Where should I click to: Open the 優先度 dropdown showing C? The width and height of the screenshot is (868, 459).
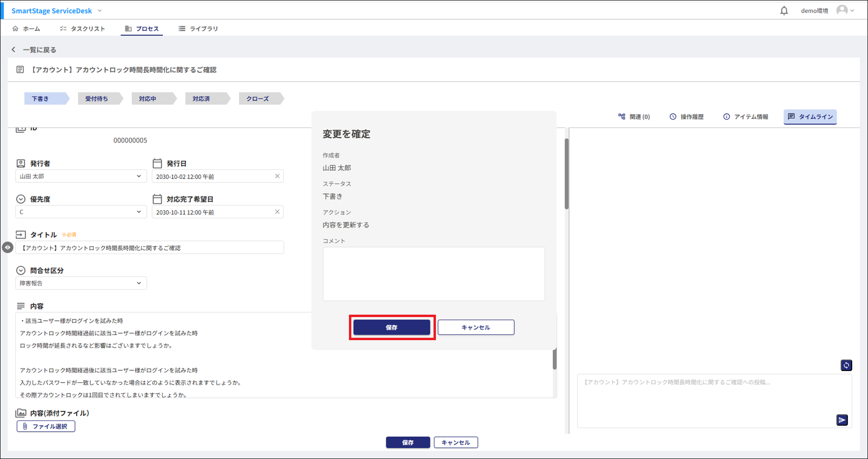tap(139, 212)
